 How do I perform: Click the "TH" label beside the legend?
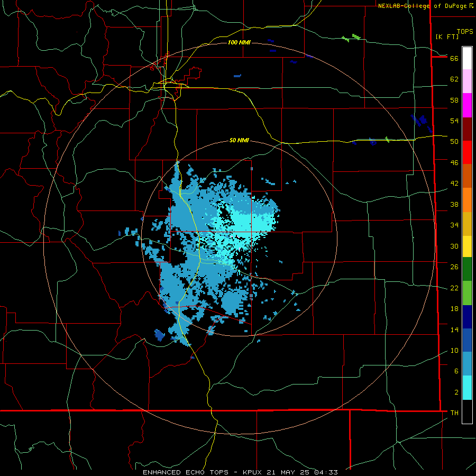click(x=454, y=413)
